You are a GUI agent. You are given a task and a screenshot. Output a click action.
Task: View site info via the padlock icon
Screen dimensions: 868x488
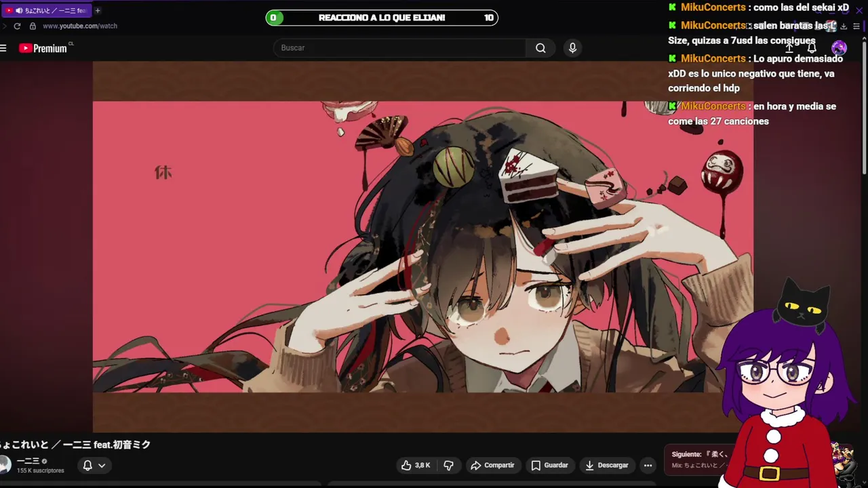tap(33, 26)
